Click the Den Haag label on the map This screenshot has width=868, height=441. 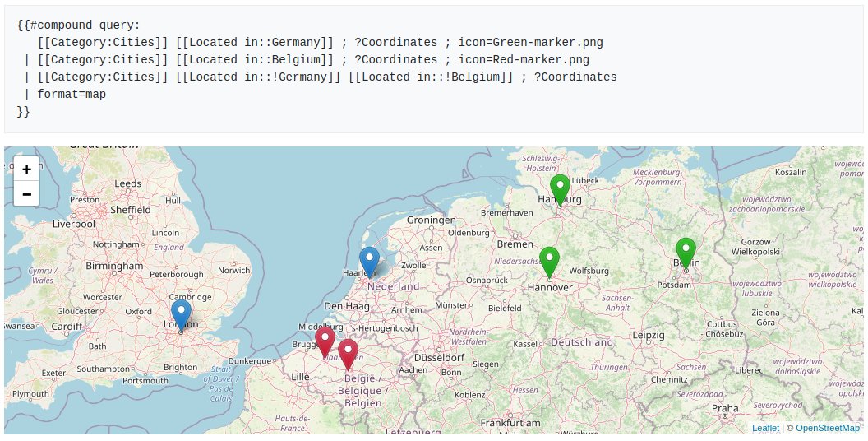click(347, 306)
